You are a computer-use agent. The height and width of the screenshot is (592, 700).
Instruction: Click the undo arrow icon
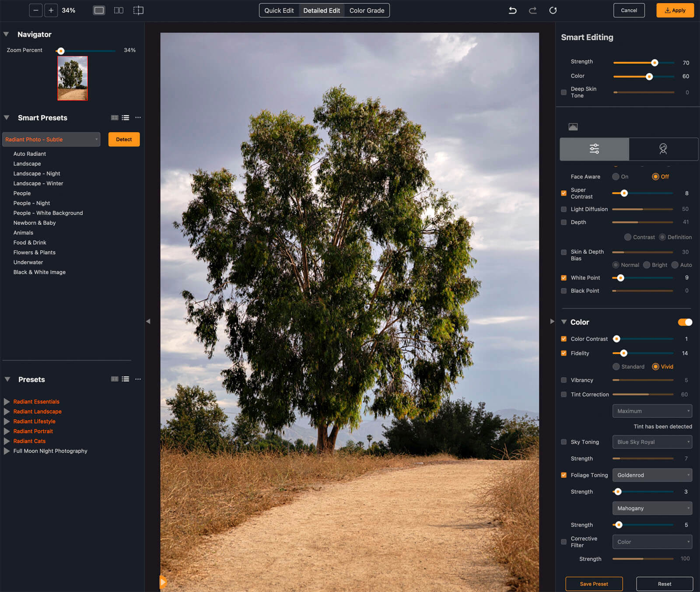(513, 10)
